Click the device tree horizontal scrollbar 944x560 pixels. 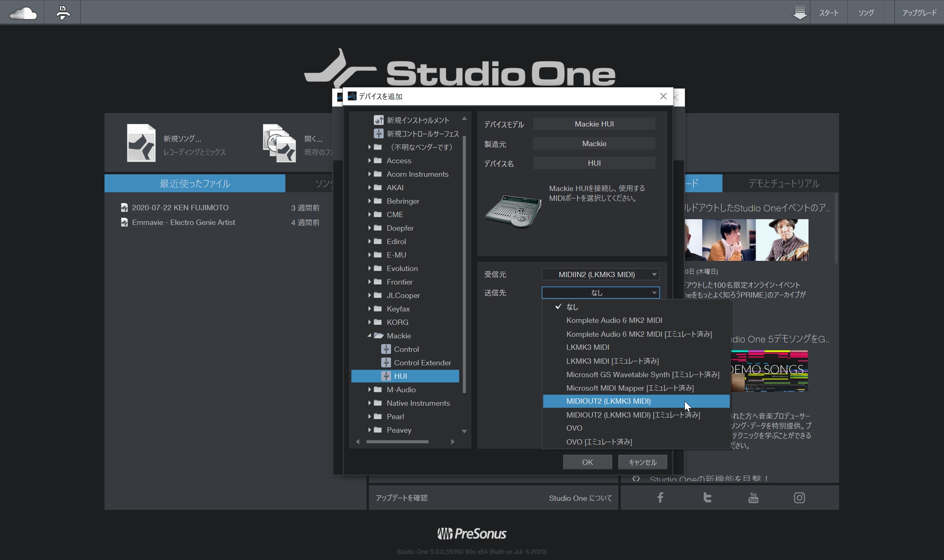[x=398, y=442]
